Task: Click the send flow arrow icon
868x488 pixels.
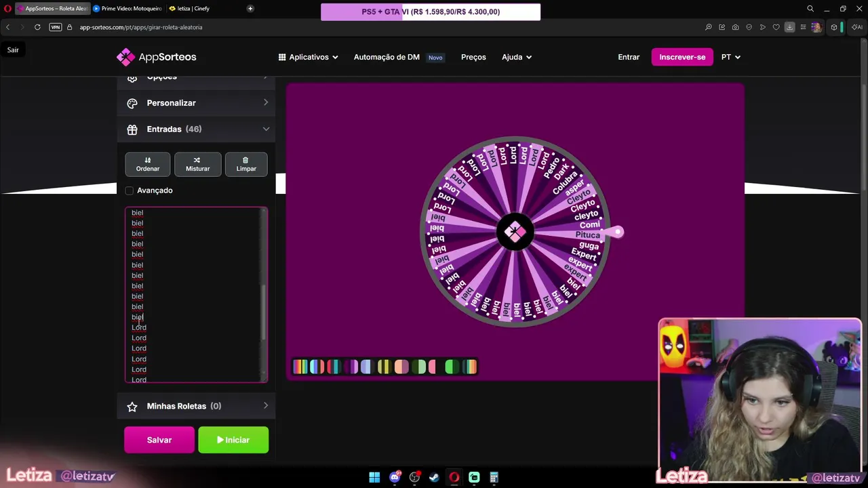Action: pos(763,27)
